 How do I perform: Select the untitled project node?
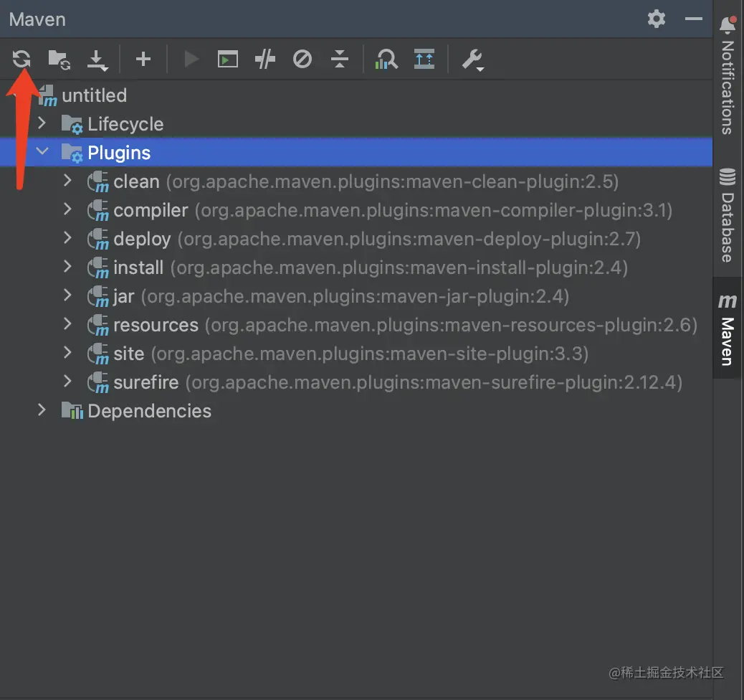(x=95, y=95)
